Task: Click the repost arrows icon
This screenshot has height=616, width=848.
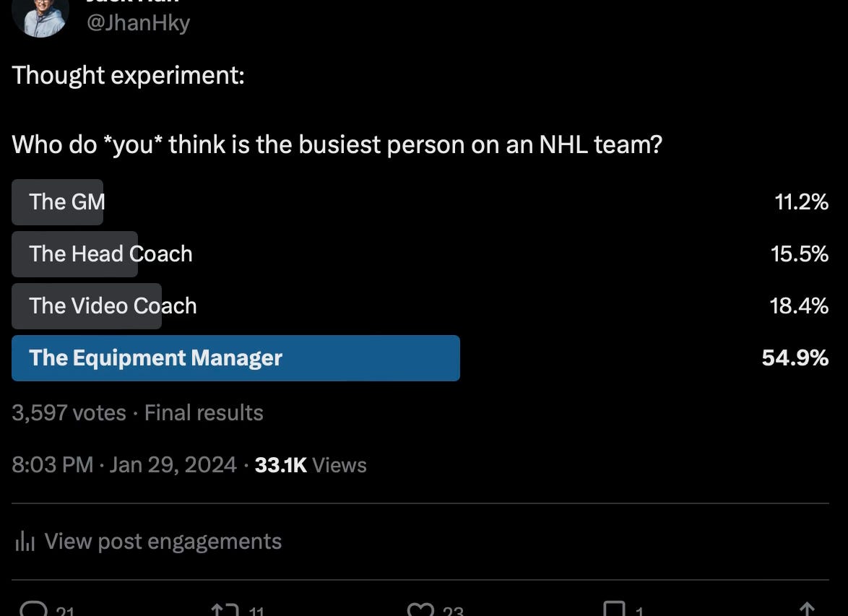Action: (x=225, y=610)
